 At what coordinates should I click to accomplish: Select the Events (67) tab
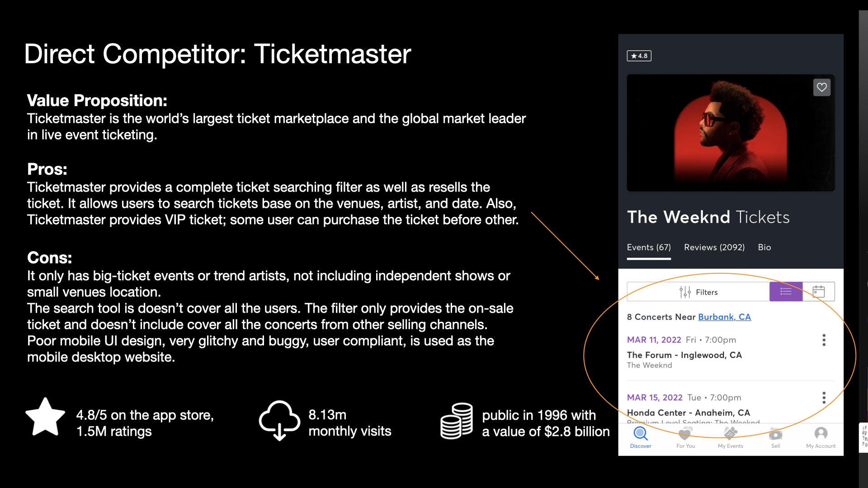[648, 247]
